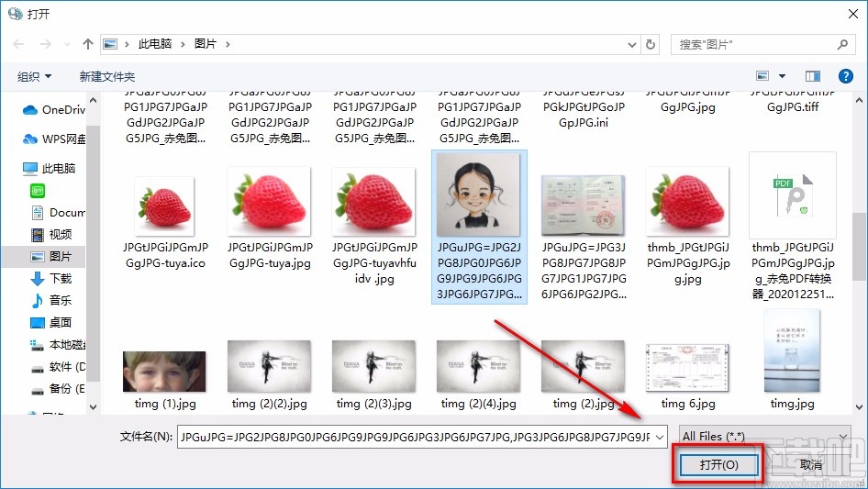The image size is (868, 489).
Task: Select thumb_JPGtJPGiJPGmJPGgJPG.jpg.jpg strawberry file
Action: 687,226
